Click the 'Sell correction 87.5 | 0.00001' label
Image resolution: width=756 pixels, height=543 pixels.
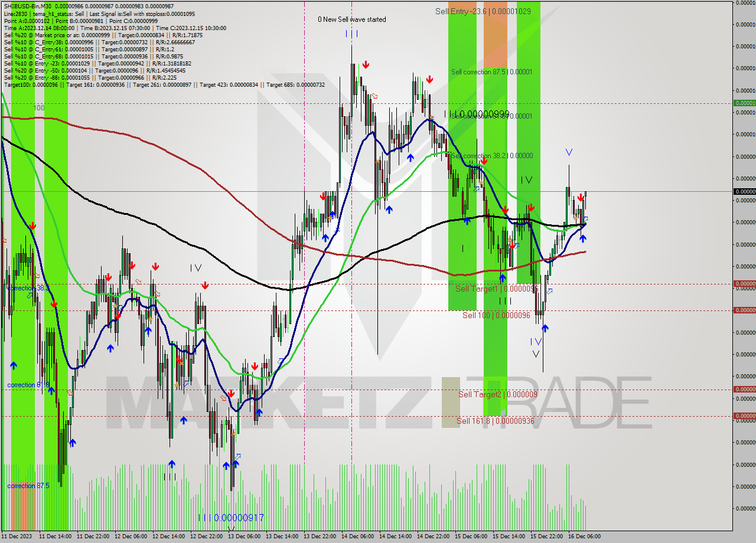coord(491,71)
